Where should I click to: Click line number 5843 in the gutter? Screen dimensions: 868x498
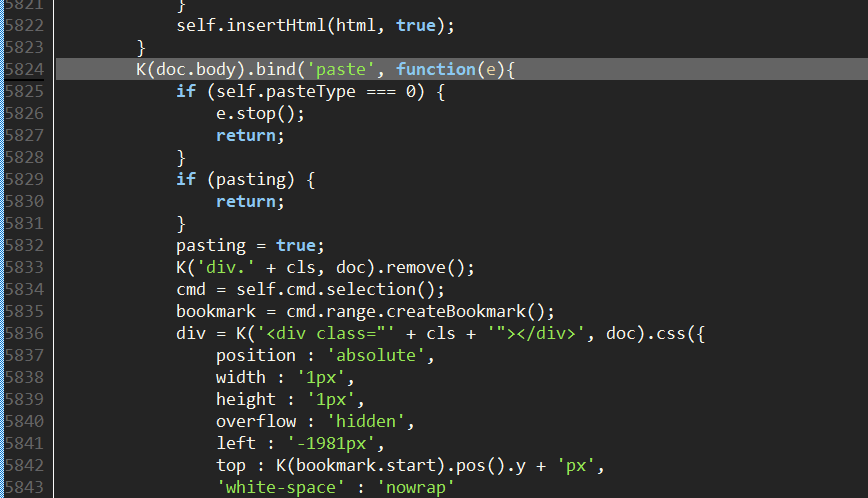pyautogui.click(x=24, y=487)
